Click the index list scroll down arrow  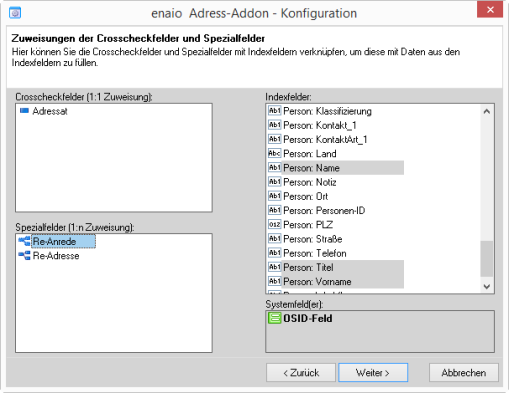point(487,287)
